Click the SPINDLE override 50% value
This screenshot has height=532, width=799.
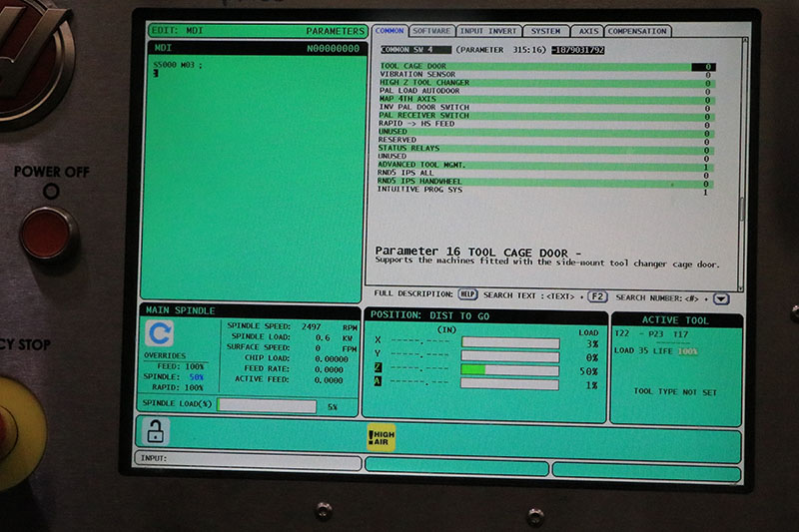tap(196, 377)
